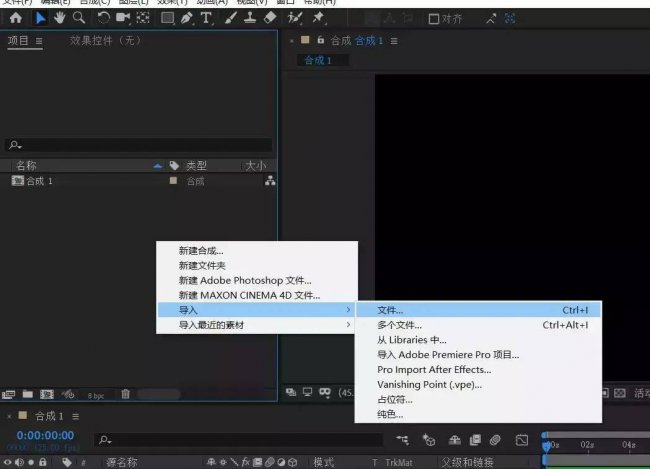The width and height of the screenshot is (650, 469).
Task: Select the Rotation tool
Action: tap(103, 18)
